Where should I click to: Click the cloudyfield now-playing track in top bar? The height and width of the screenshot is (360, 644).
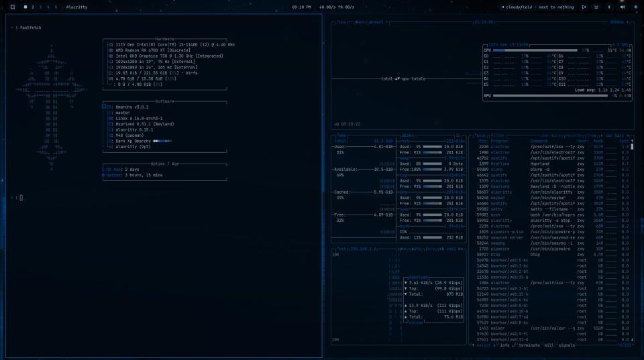click(537, 7)
